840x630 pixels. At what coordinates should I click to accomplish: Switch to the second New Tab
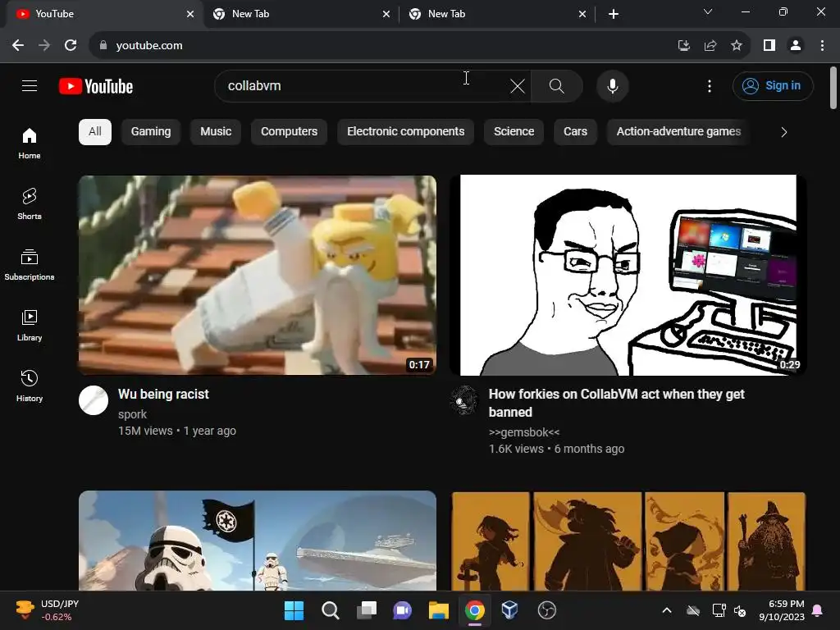point(300,14)
